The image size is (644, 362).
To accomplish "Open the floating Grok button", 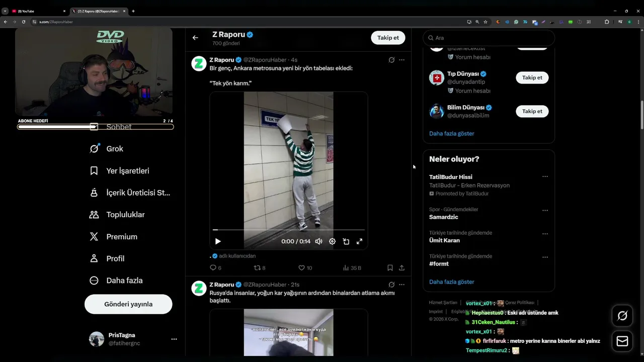I will click(622, 316).
